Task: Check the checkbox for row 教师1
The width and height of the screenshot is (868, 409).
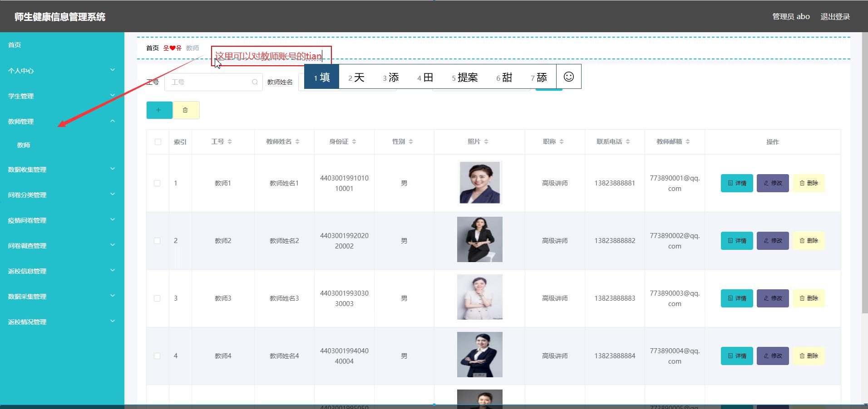Action: pyautogui.click(x=157, y=183)
